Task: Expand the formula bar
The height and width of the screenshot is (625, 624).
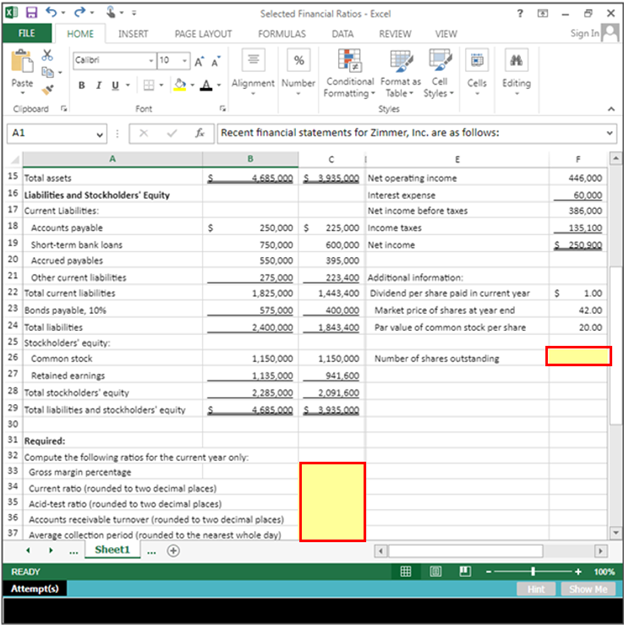Action: tap(610, 133)
